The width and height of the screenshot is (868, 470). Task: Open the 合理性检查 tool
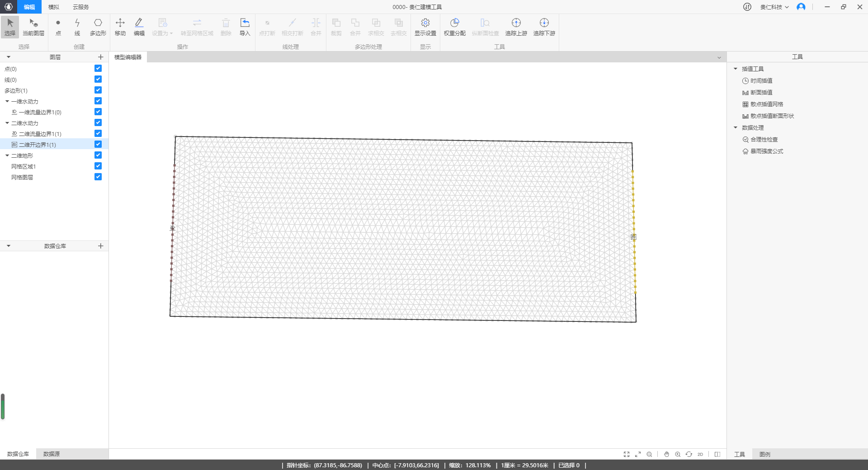tap(764, 140)
